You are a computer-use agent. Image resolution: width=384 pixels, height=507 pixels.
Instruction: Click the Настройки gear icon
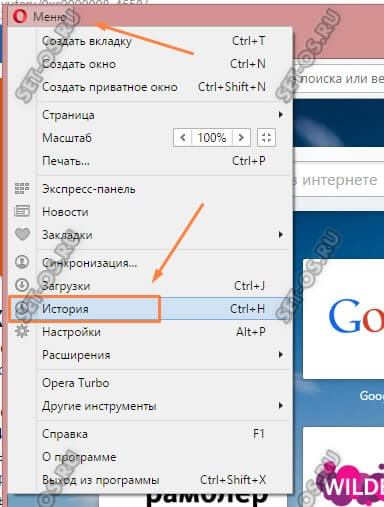[22, 331]
